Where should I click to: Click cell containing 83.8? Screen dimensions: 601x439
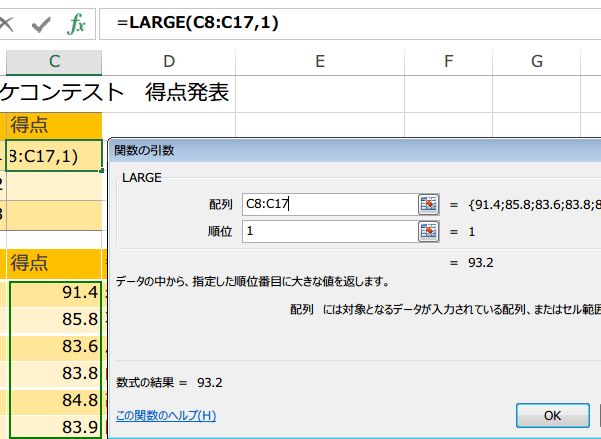click(x=55, y=374)
